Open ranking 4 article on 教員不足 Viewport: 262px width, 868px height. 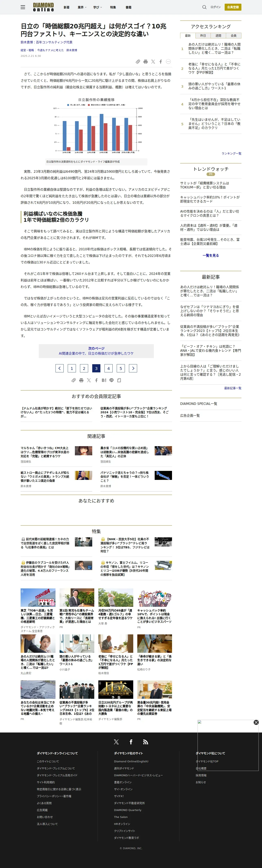click(214, 104)
